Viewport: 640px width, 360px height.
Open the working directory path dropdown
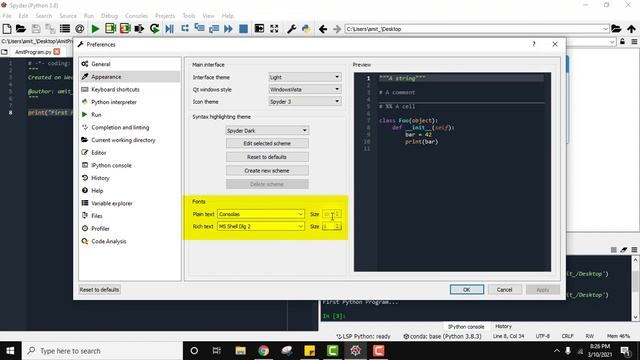pyautogui.click(x=605, y=29)
